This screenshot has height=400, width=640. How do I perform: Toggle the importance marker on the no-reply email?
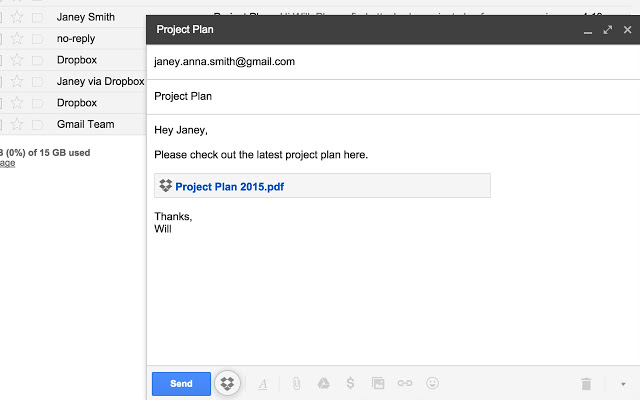pos(37,38)
